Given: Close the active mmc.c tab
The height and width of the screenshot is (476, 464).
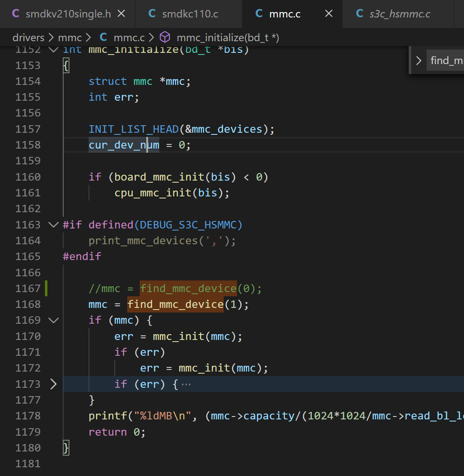Looking at the screenshot, I should (328, 14).
